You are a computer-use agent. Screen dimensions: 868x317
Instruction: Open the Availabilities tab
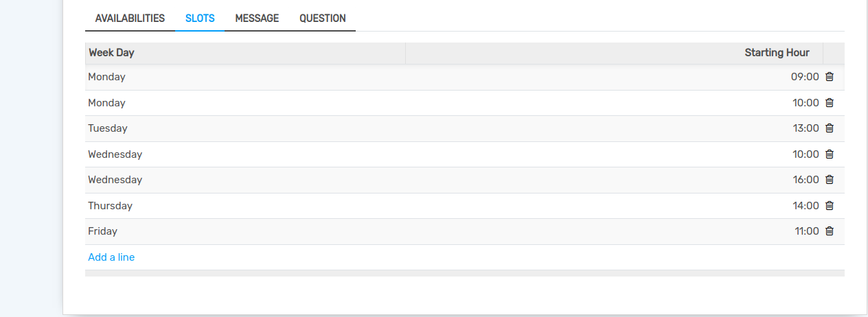click(x=130, y=19)
